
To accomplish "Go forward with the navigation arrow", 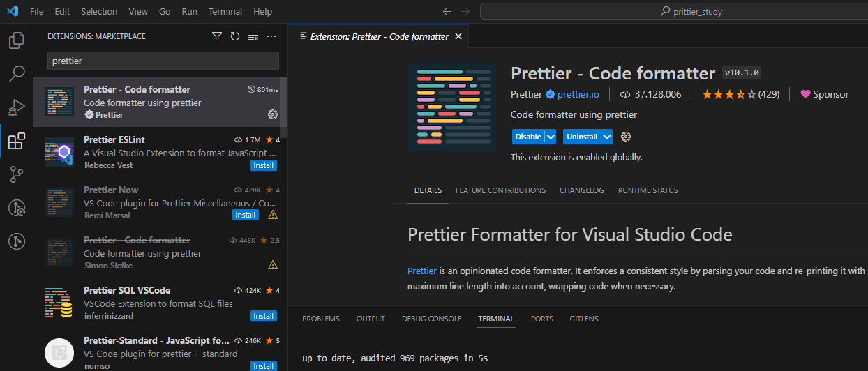I will pos(465,11).
